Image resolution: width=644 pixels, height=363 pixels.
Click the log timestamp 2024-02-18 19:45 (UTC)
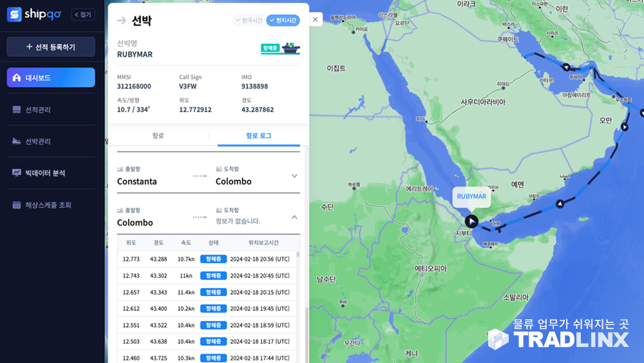pyautogui.click(x=260, y=308)
